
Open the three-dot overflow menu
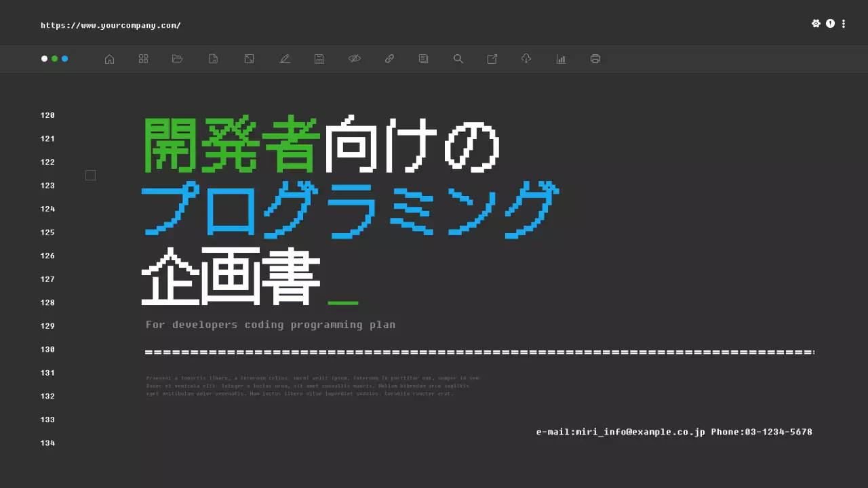[843, 23]
